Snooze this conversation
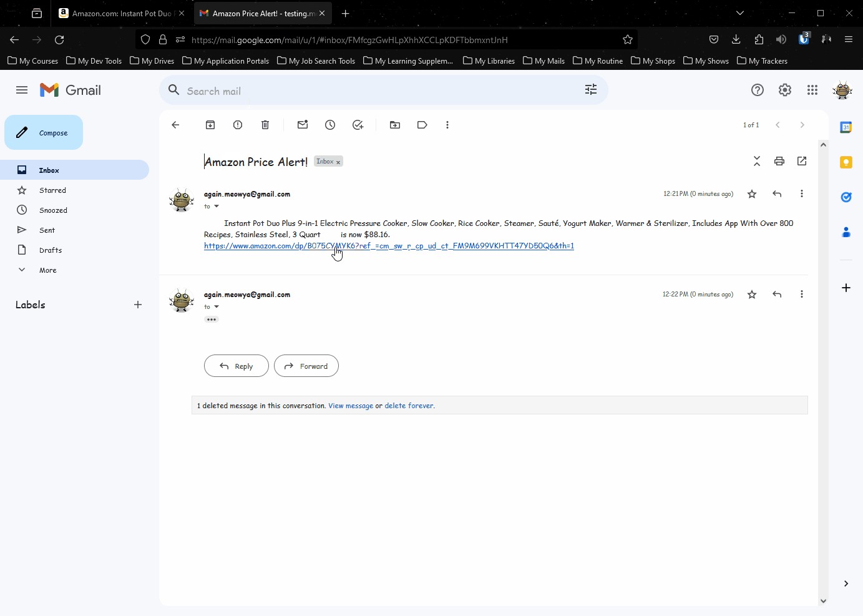This screenshot has height=616, width=863. [330, 125]
